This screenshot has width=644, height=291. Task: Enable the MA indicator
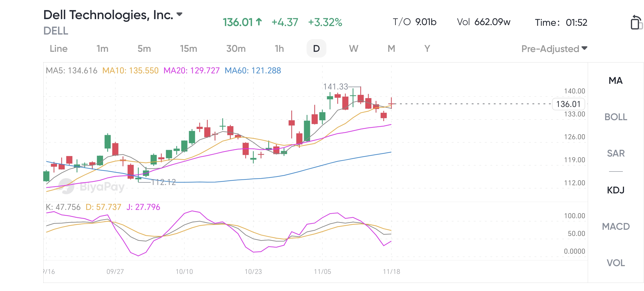click(x=615, y=81)
